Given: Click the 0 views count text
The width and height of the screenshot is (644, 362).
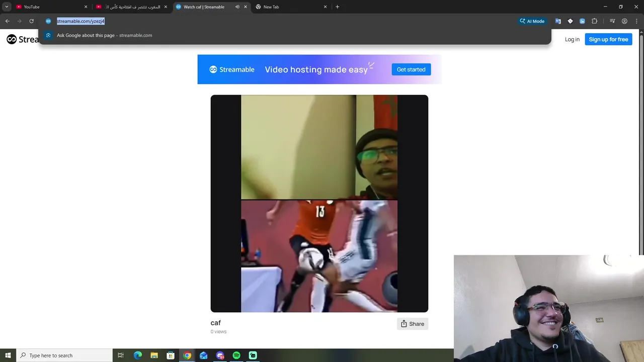Looking at the screenshot, I should (x=218, y=332).
